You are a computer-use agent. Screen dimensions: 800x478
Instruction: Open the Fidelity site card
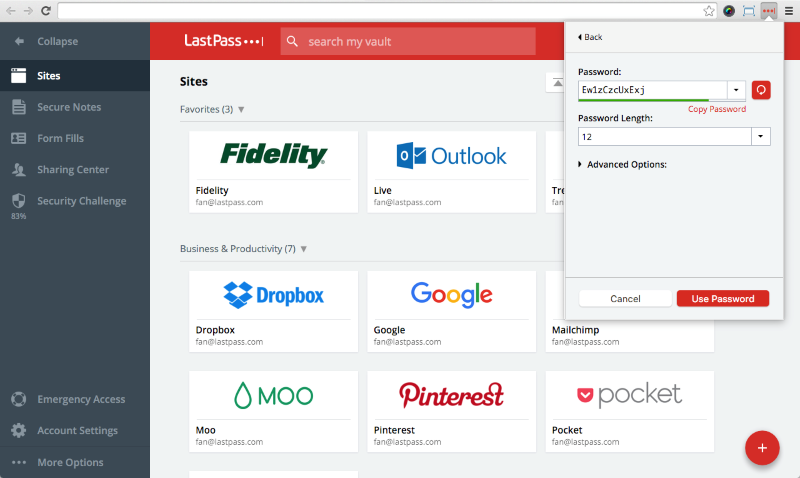coord(273,172)
